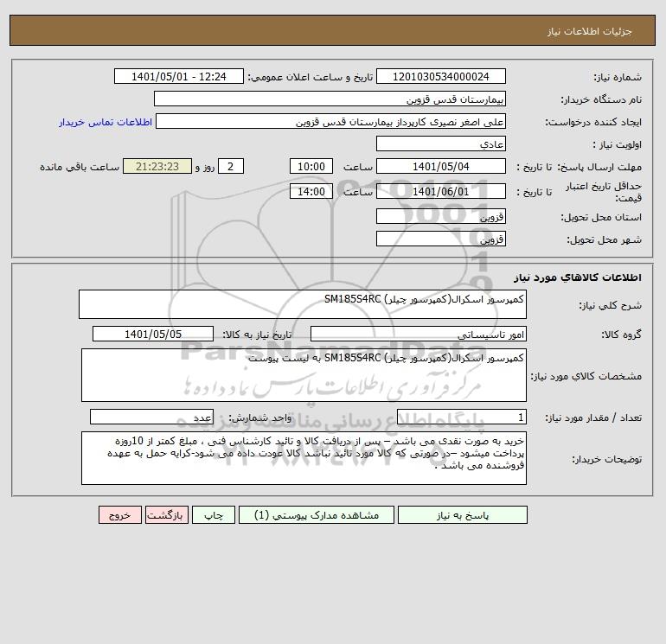The height and width of the screenshot is (644, 666).
Task: Click the delivery province field قزوین
Action: tap(441, 216)
